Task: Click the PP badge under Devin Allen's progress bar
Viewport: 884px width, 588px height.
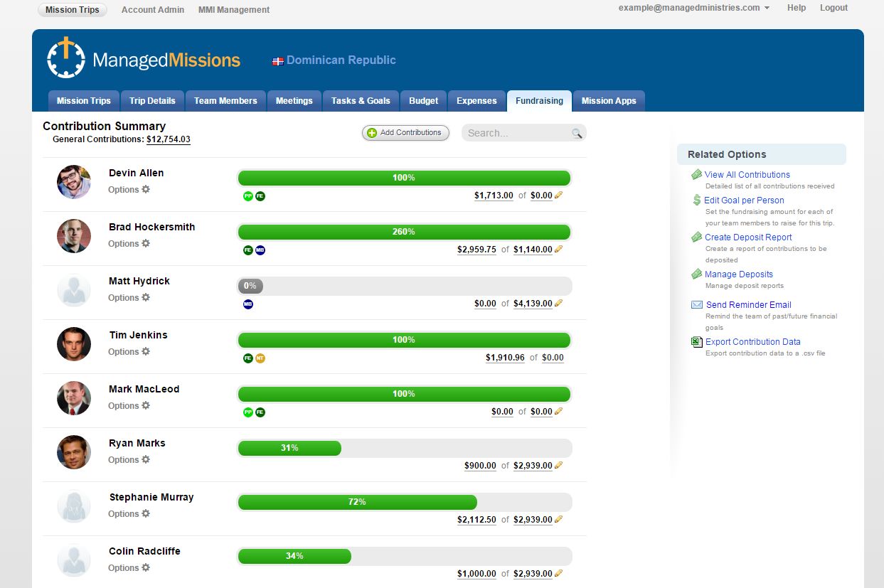Action: (248, 196)
